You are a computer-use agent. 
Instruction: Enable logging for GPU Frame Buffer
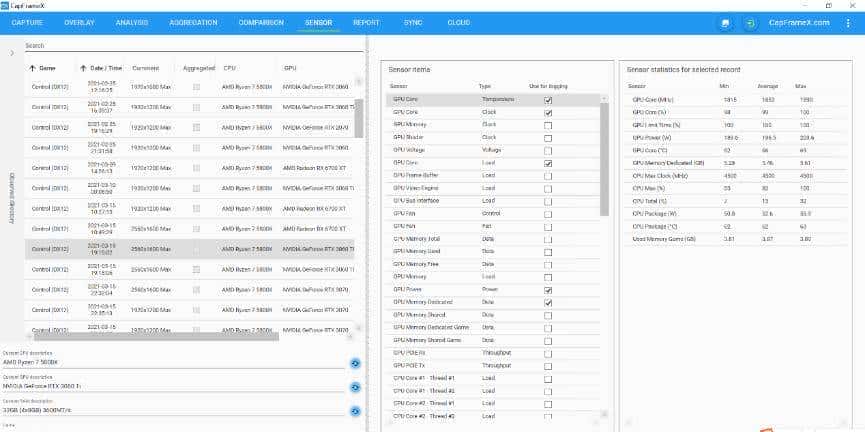point(548,176)
